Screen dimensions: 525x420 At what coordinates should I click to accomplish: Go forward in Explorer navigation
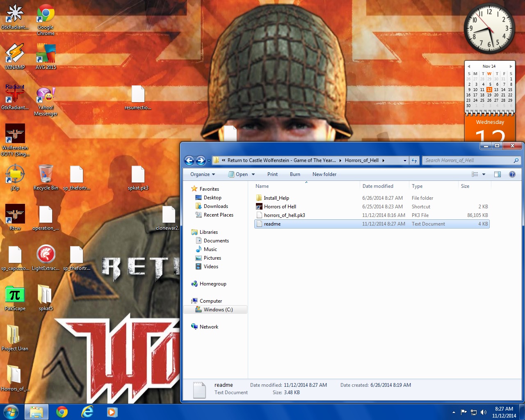pos(201,160)
